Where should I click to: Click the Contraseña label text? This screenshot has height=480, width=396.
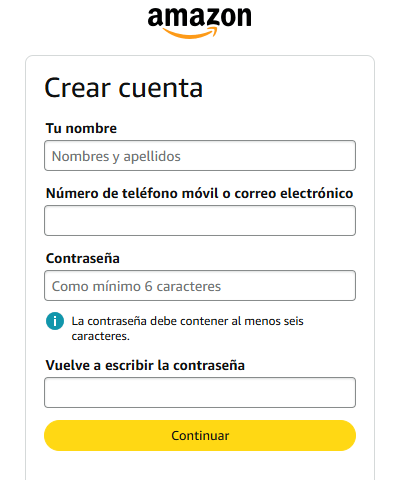[83, 259]
